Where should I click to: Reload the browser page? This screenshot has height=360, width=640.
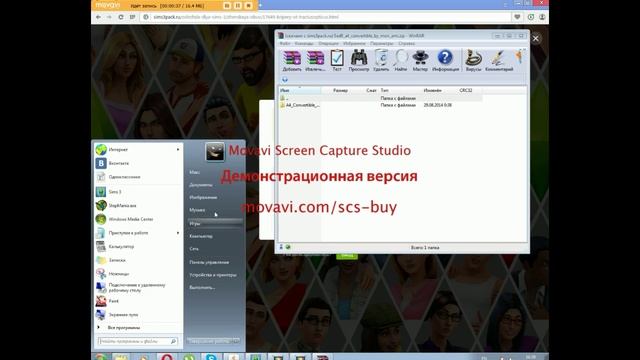tap(121, 17)
